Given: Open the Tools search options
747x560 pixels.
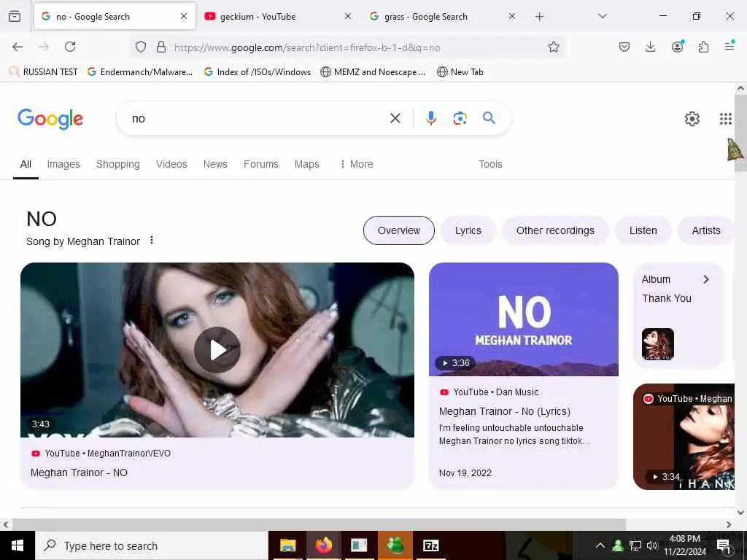Looking at the screenshot, I should pyautogui.click(x=490, y=164).
